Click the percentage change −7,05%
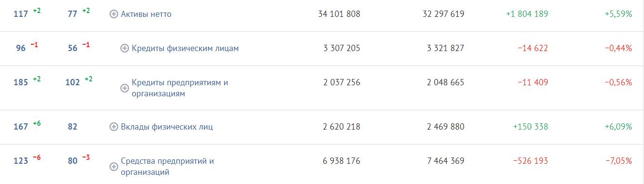This screenshot has width=644, height=184. point(619,160)
